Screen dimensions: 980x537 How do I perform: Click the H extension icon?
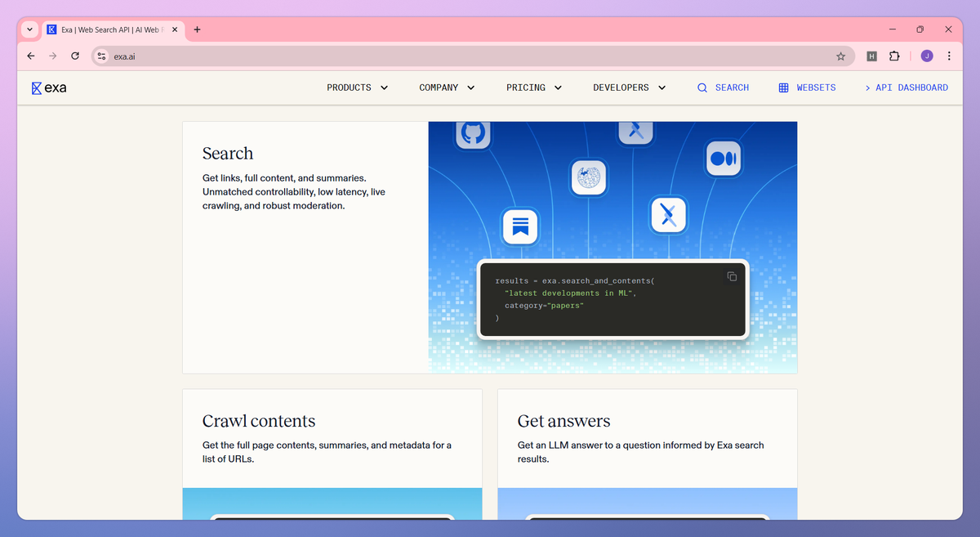click(871, 56)
